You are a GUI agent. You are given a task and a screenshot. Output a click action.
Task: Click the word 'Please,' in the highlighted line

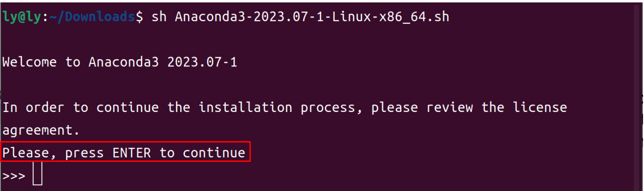tap(30, 153)
